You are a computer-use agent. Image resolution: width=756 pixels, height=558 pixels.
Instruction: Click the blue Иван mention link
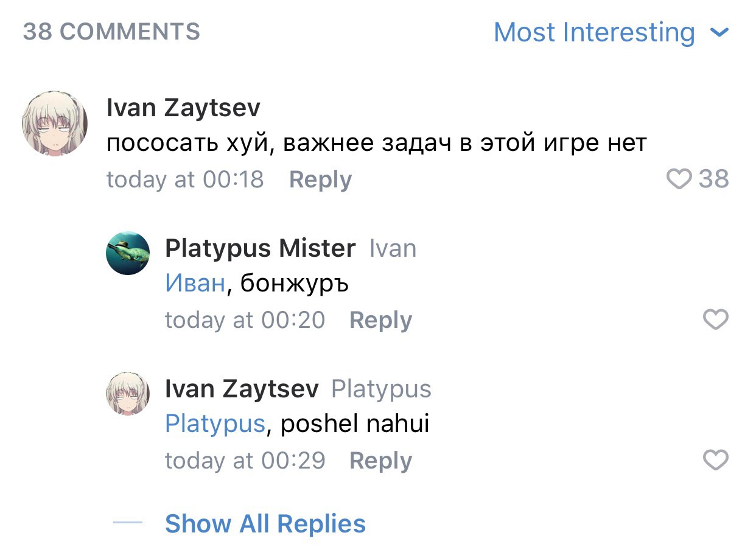(195, 284)
